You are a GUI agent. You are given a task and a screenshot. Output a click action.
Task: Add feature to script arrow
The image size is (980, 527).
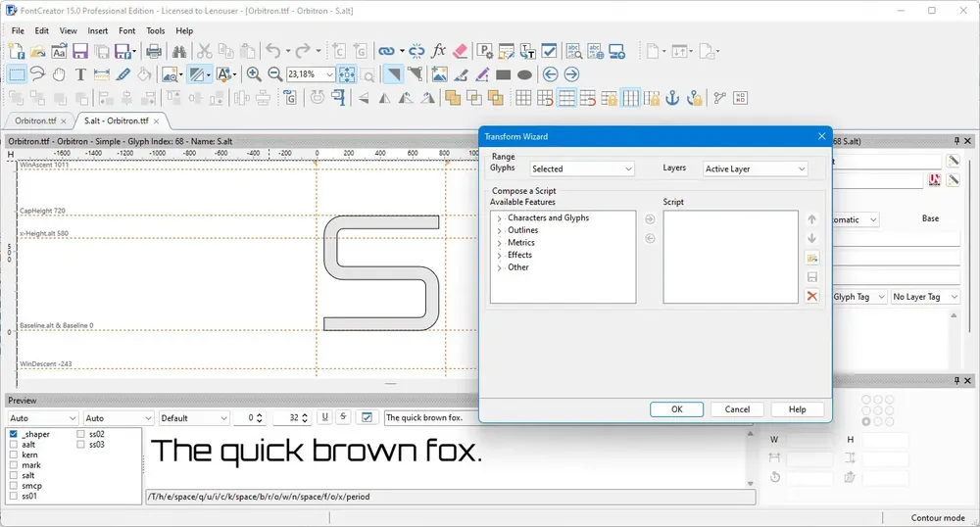tap(650, 219)
